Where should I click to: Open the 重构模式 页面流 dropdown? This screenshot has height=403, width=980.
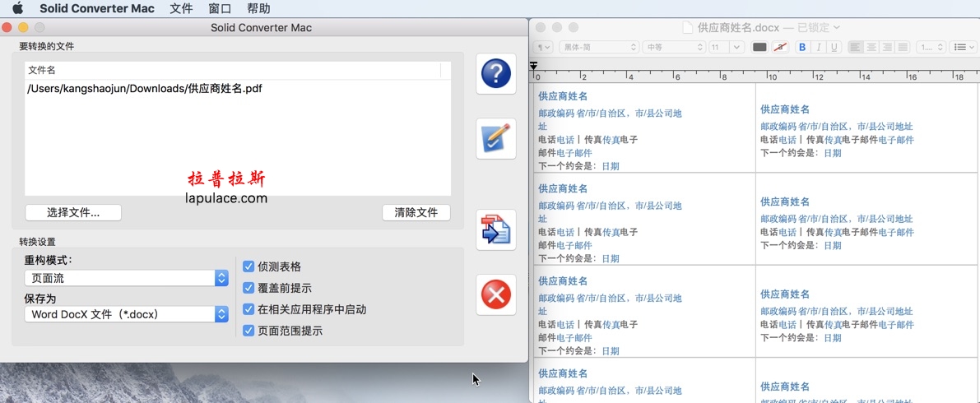[x=126, y=278]
